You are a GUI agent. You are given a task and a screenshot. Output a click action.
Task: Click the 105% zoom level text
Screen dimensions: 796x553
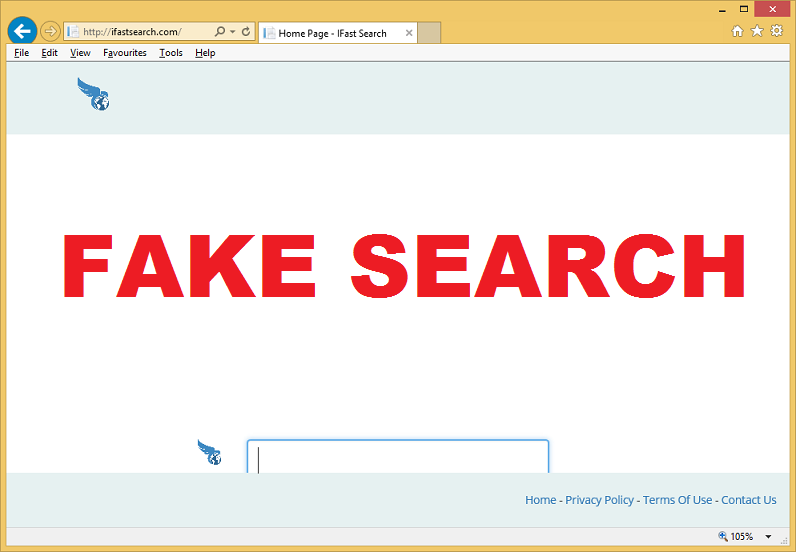coord(742,537)
